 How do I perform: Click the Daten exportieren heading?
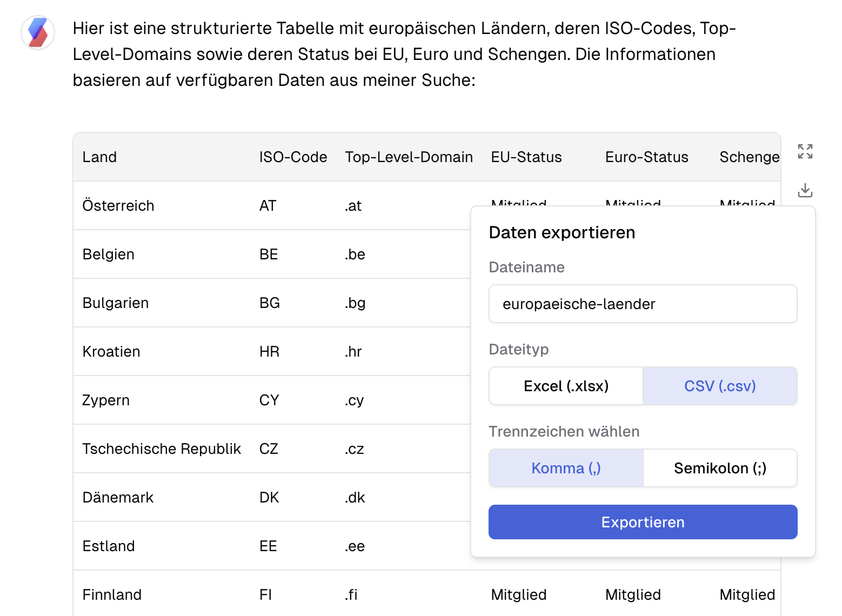click(562, 232)
